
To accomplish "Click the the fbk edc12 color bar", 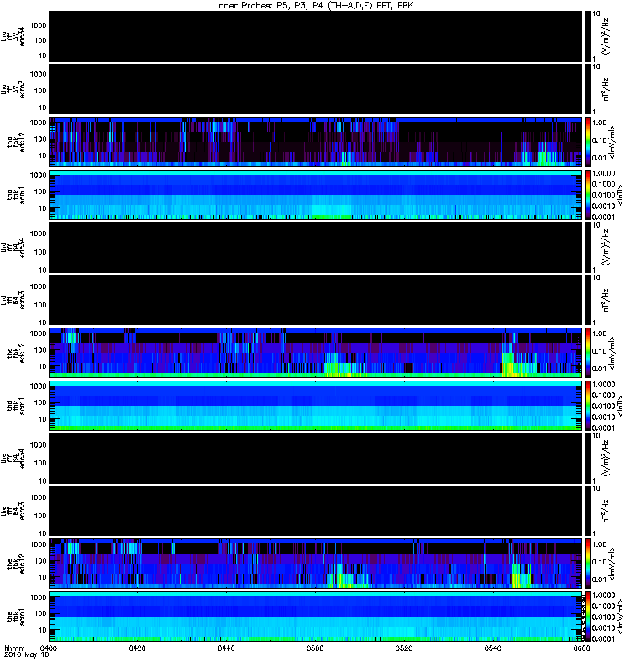I will pos(588,564).
